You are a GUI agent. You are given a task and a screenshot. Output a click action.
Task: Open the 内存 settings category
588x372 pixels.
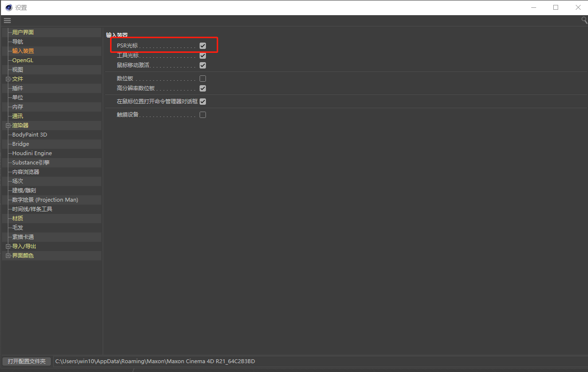[x=18, y=107]
